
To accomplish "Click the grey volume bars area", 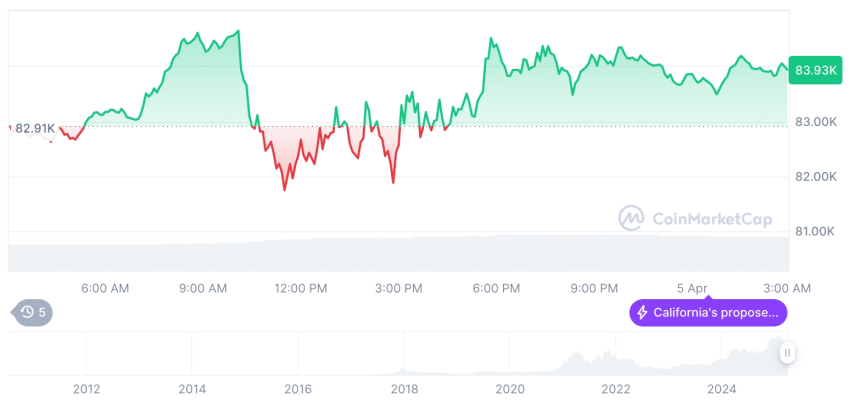I will point(400,254).
